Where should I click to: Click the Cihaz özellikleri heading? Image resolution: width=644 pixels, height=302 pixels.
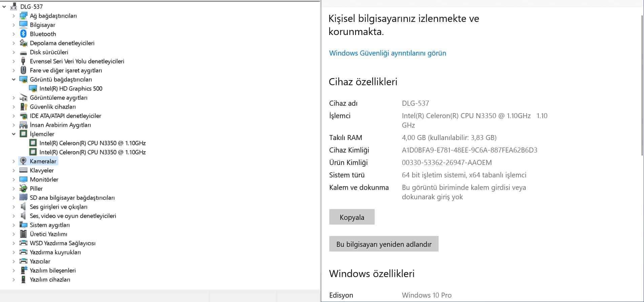pos(363,81)
